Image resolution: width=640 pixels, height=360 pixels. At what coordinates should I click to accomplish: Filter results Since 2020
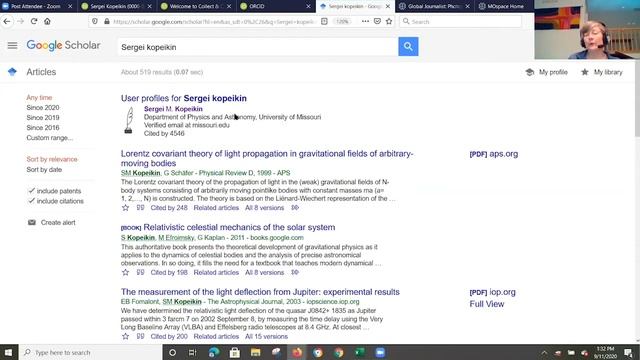(43, 108)
